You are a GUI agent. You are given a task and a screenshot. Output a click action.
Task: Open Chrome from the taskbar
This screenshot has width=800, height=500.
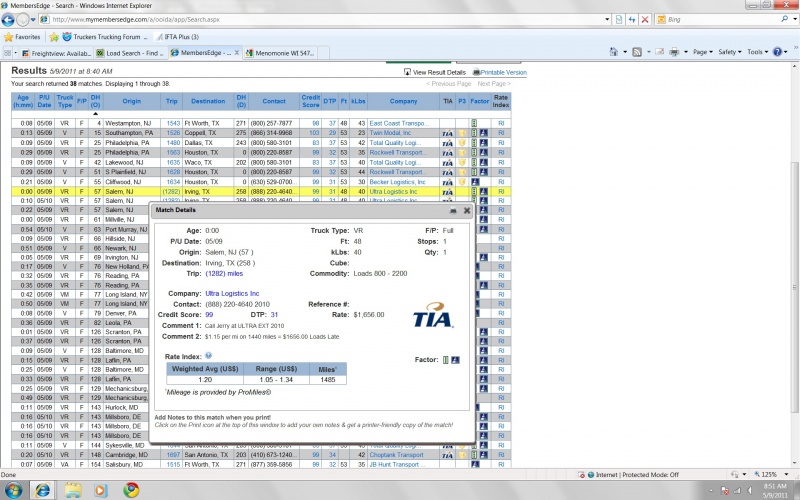click(x=131, y=490)
